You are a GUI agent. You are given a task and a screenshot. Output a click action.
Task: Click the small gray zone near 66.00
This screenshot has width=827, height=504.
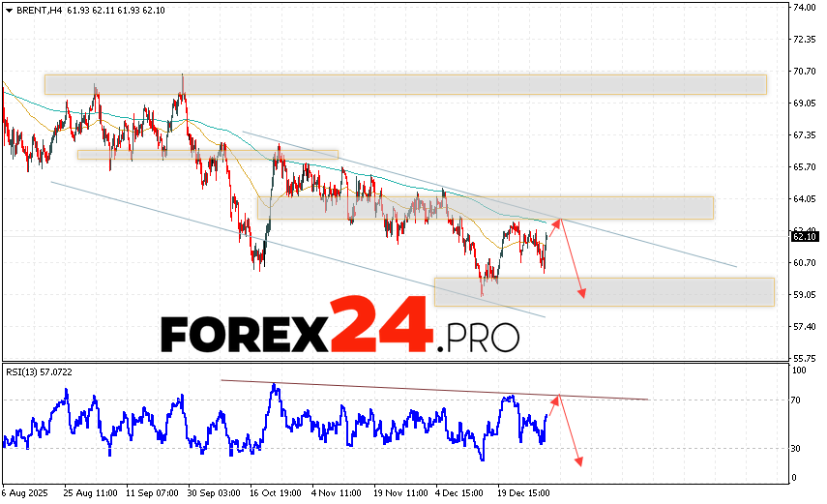tap(207, 154)
